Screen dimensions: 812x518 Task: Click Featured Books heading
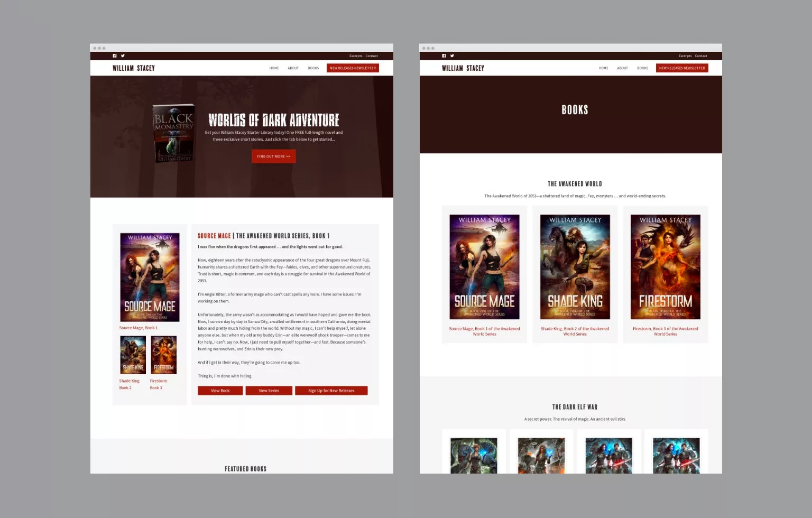click(x=245, y=469)
